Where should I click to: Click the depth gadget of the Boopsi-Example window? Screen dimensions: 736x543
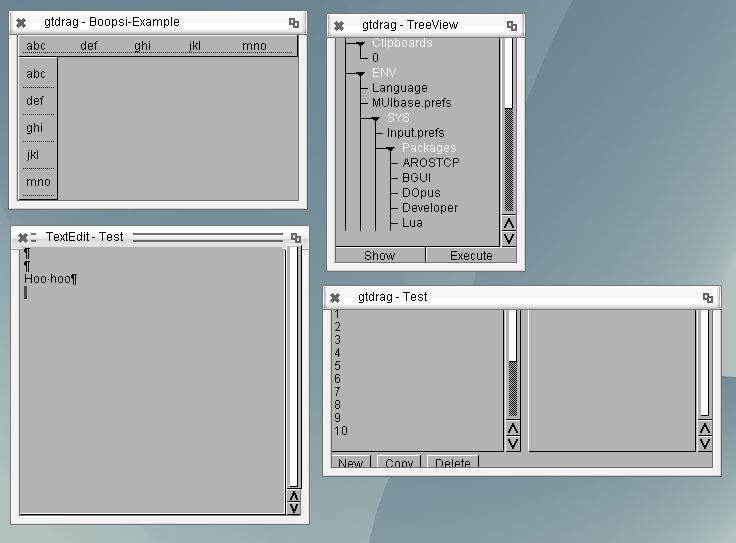click(294, 22)
